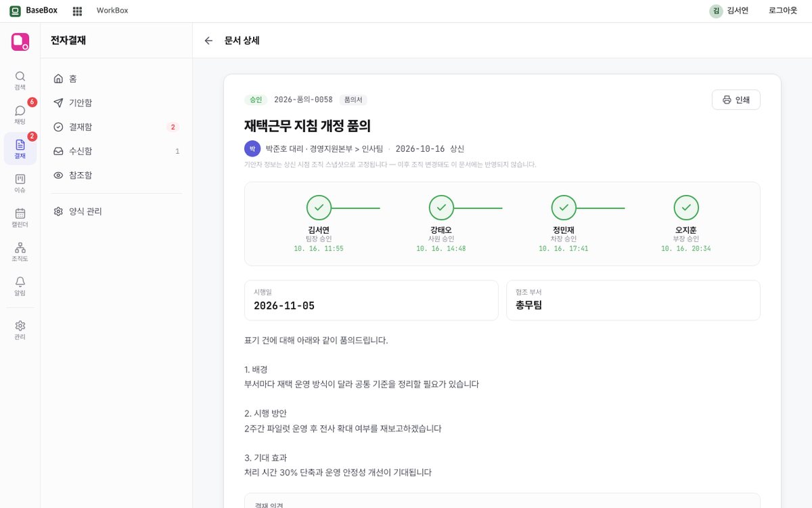This screenshot has height=508, width=812.
Task: Open WorkBox from top bar
Action: pos(112,11)
